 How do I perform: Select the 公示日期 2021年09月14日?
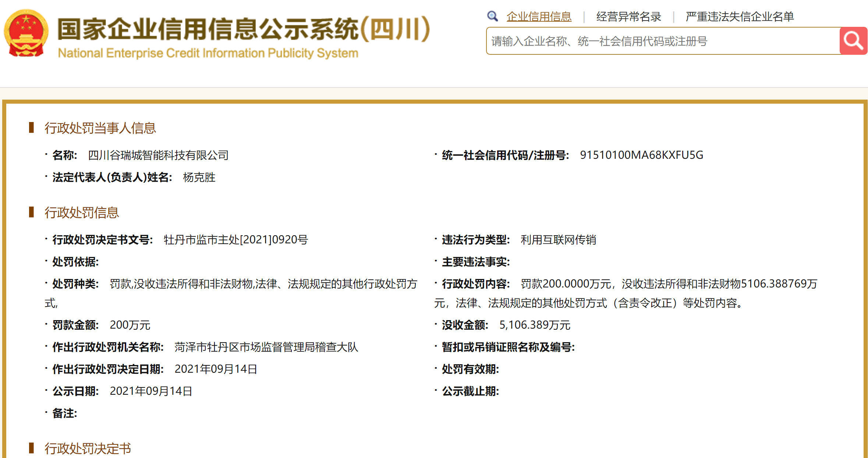[151, 391]
